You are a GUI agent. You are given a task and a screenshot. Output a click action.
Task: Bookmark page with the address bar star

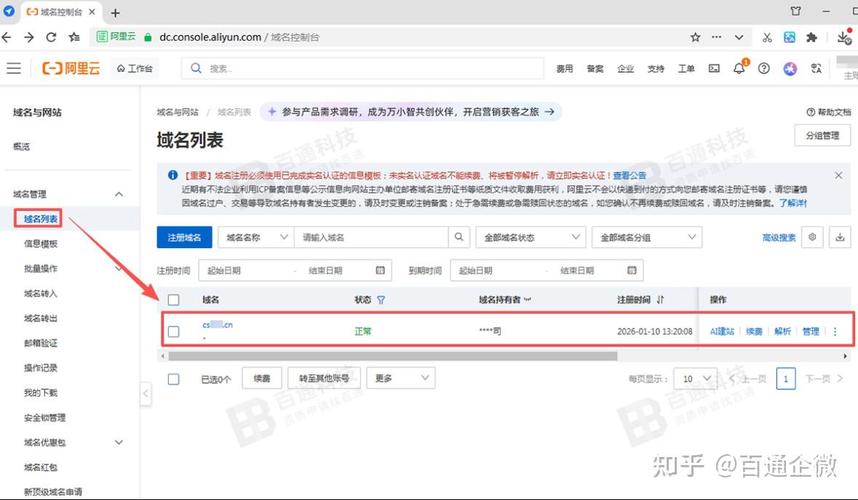(x=695, y=37)
